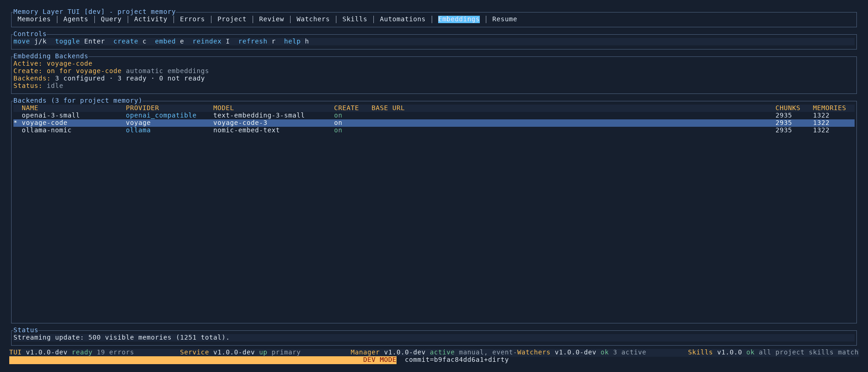The width and height of the screenshot is (868, 372).
Task: Click the ollama provider cell
Action: pyautogui.click(x=138, y=130)
